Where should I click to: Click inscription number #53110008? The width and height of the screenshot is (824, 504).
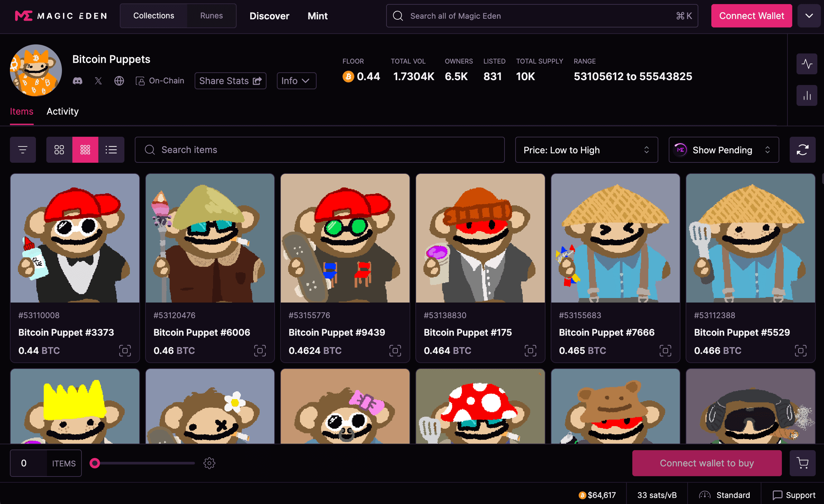tap(39, 315)
